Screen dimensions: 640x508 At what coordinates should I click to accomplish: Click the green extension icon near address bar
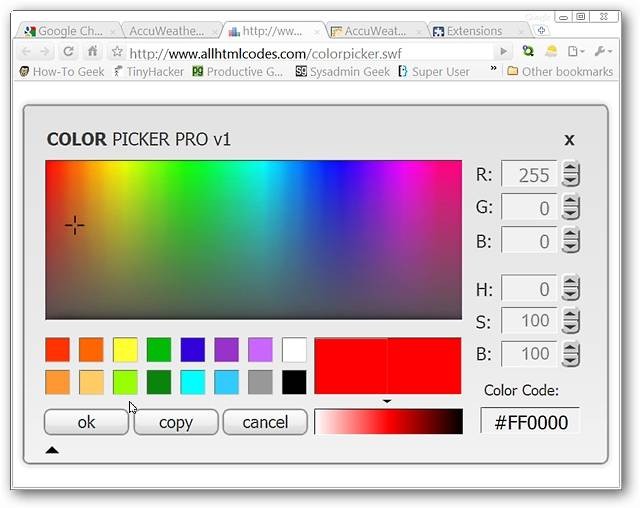pos(528,51)
